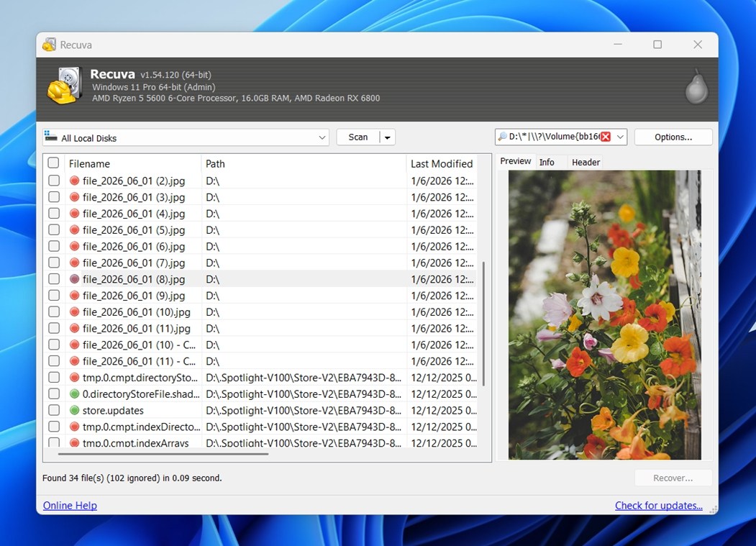Click red status dot of file_2026_06_01 (2).jpg
Screen dimensions: 756x546
(74, 181)
